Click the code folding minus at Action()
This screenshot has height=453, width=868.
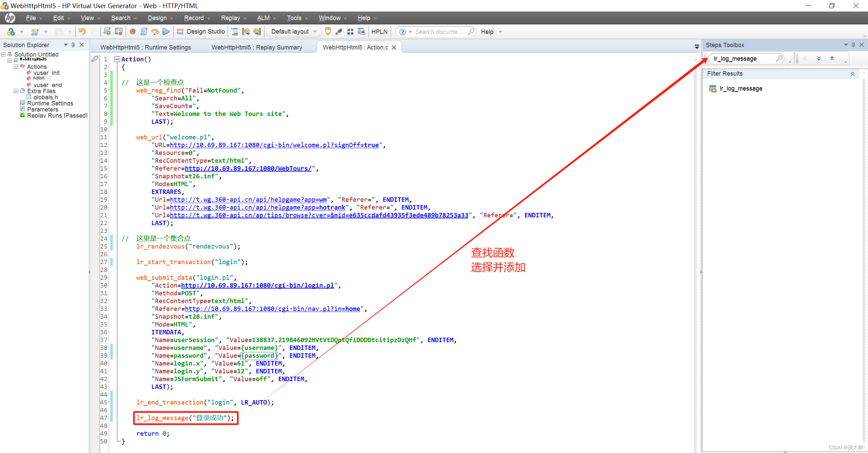(x=117, y=59)
